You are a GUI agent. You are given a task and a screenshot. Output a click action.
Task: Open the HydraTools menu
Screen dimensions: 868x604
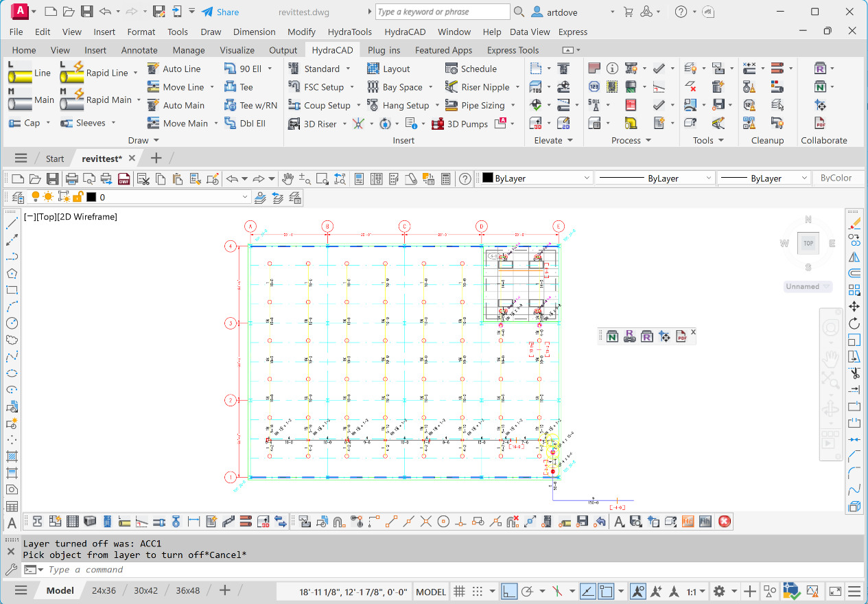tap(350, 32)
